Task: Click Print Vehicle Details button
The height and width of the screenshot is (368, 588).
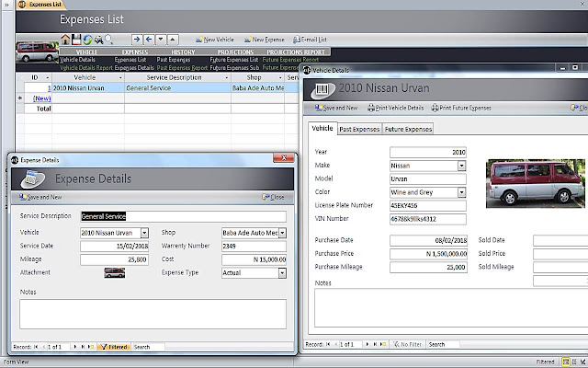Action: [396, 109]
